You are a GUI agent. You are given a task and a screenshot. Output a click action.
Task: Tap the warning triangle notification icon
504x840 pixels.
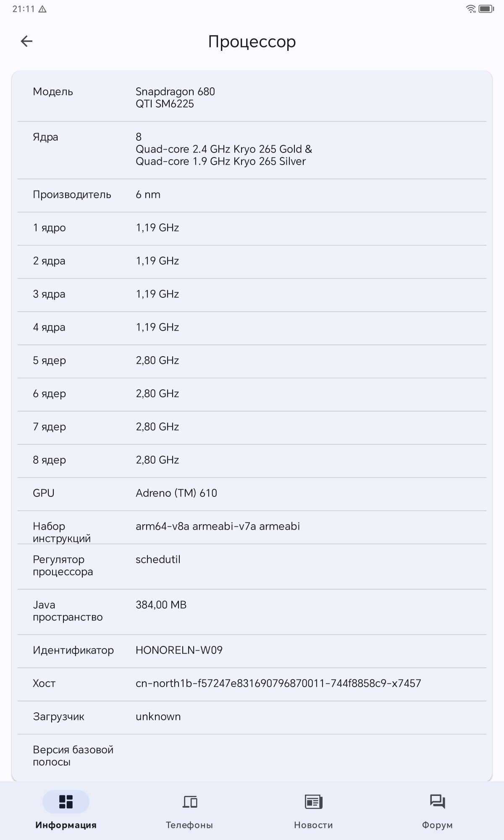point(42,9)
